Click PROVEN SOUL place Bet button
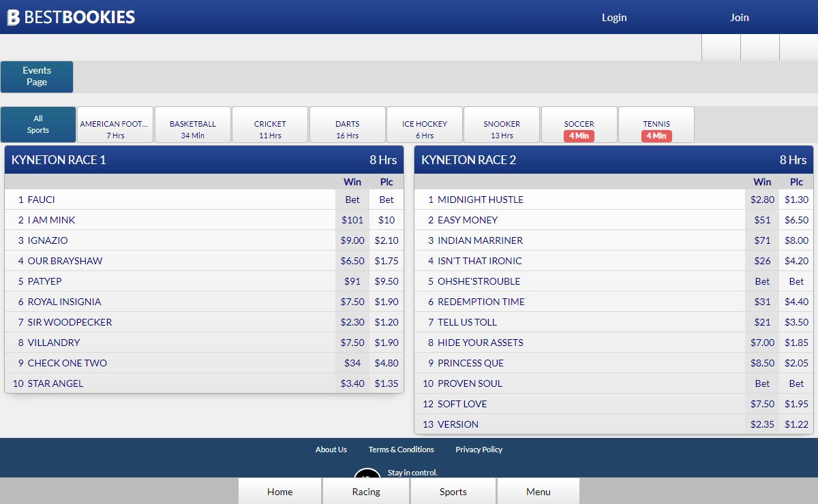The image size is (818, 504). pyautogui.click(x=796, y=383)
